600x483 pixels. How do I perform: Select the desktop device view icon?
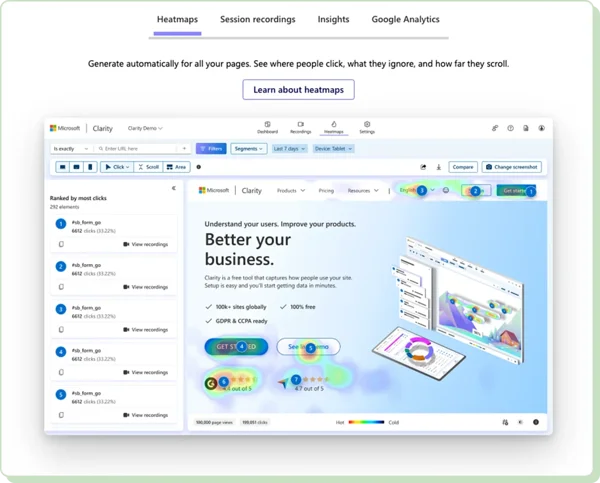tap(63, 167)
